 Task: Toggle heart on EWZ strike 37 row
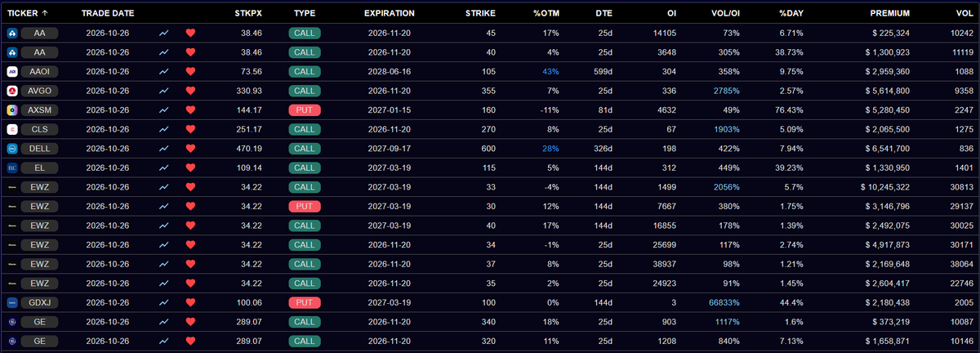tap(191, 264)
